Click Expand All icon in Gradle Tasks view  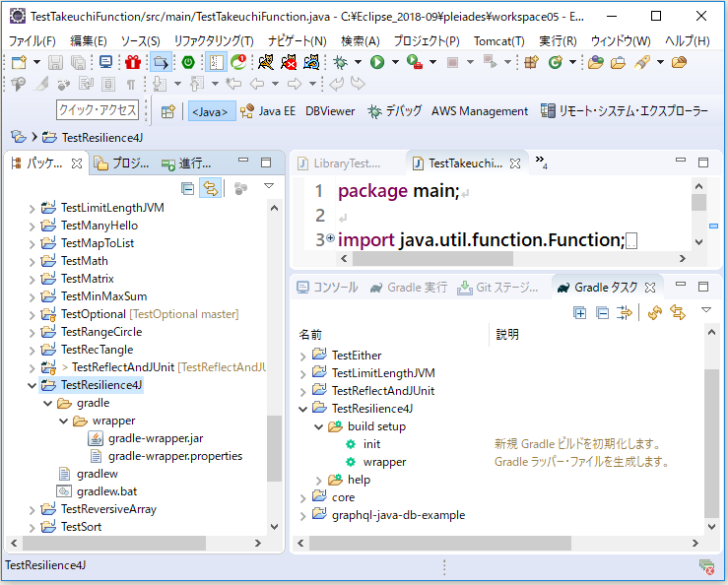coord(579,313)
